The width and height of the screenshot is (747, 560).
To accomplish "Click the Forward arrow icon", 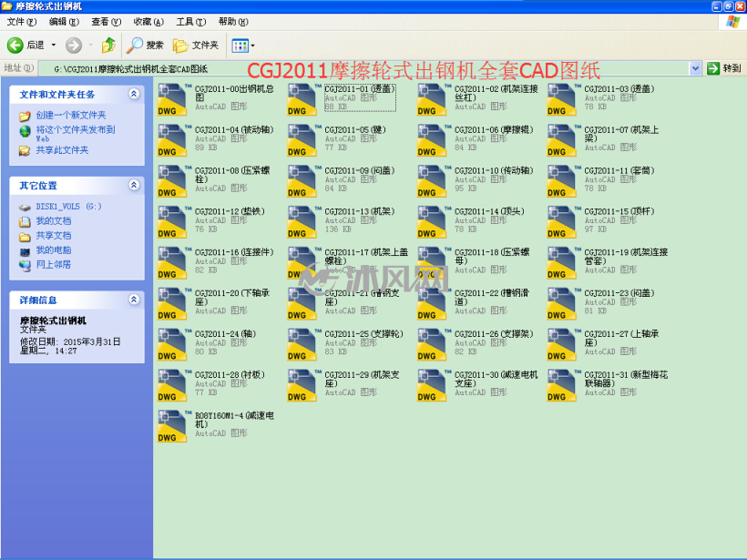I will click(74, 46).
